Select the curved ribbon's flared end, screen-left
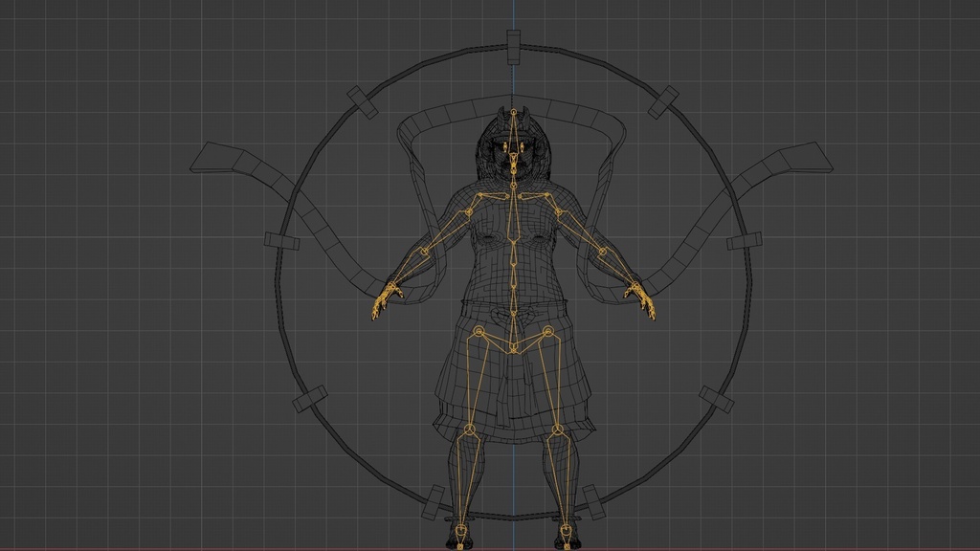The image size is (980, 551). pyautogui.click(x=215, y=158)
